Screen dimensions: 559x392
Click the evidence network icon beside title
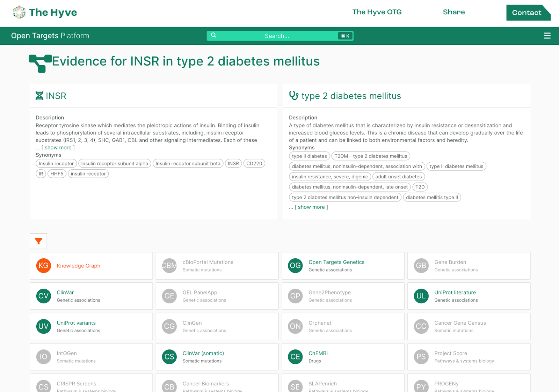(x=40, y=64)
